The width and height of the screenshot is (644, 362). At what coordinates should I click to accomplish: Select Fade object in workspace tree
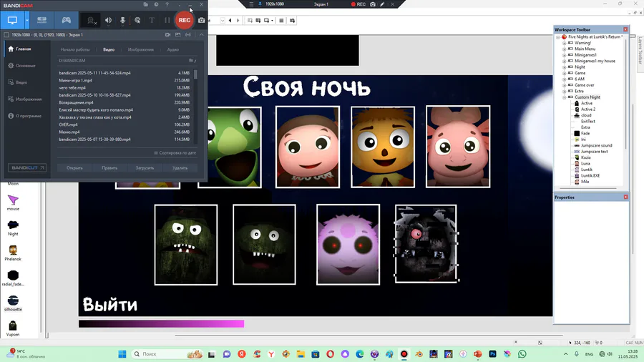tap(585, 133)
